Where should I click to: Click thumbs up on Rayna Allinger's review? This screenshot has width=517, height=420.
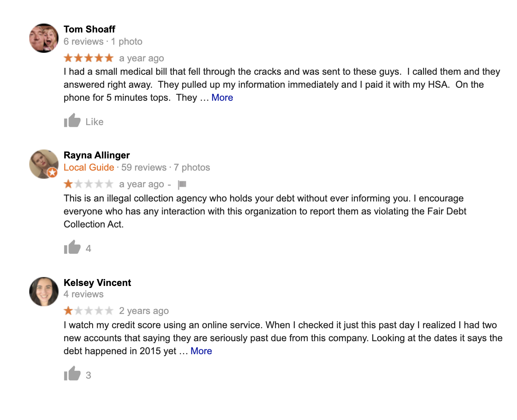click(x=72, y=247)
